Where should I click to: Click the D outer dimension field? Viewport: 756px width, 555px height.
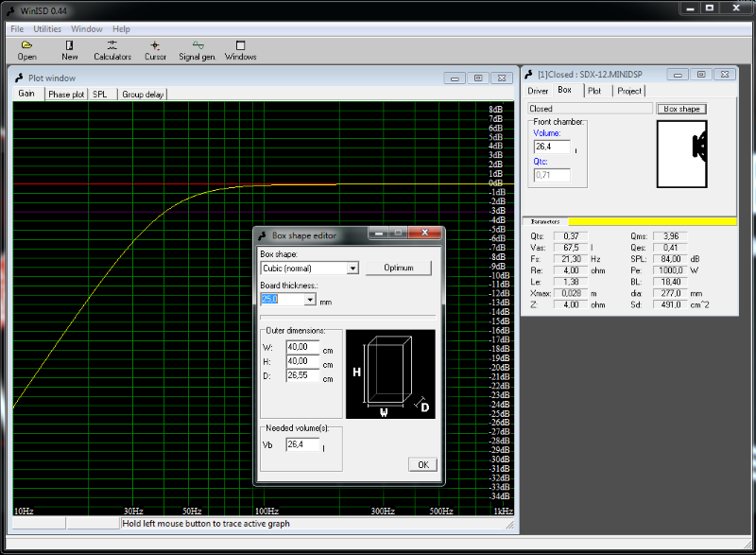click(x=302, y=375)
